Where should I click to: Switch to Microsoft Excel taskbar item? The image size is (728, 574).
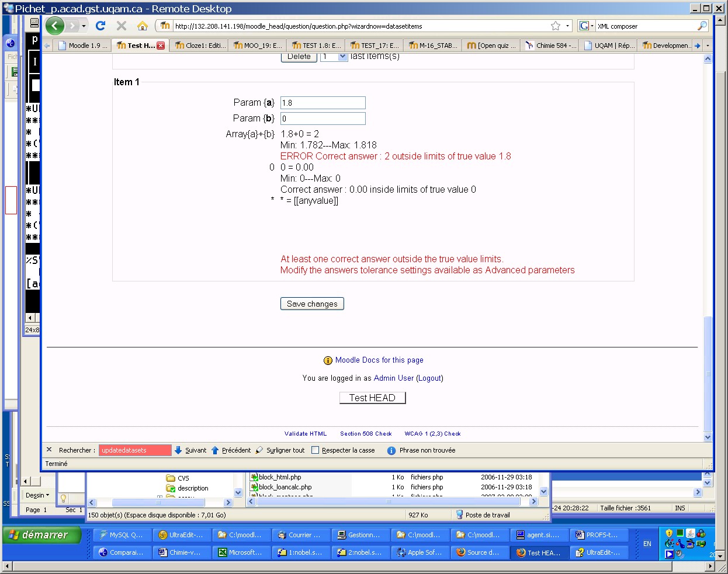click(241, 552)
